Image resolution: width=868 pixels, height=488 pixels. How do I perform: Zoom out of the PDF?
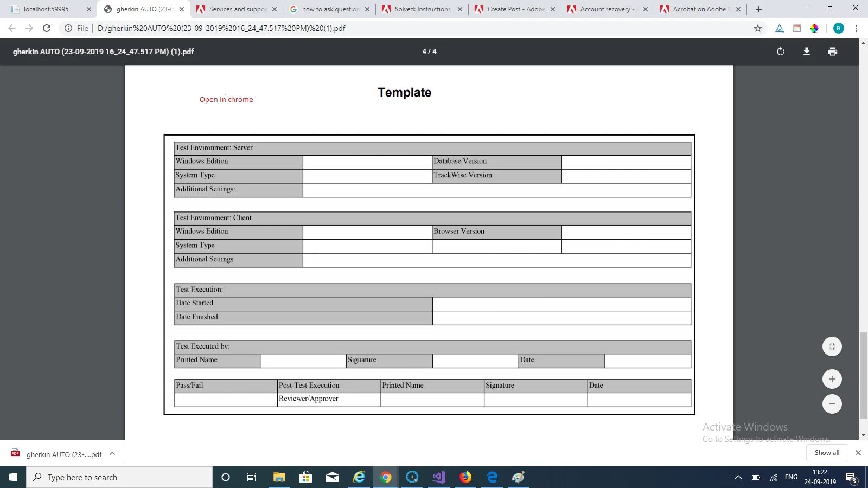point(832,404)
